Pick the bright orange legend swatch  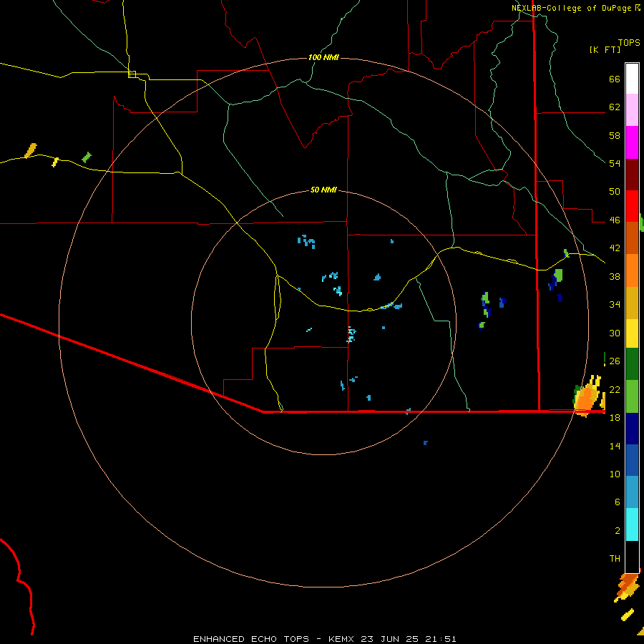pos(632,270)
